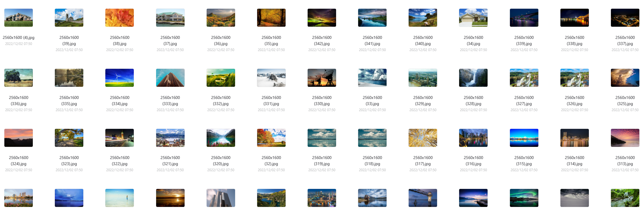The image size is (644, 213).
Task: Click the date under 2560x1600 (4).jpg
Action: click(x=19, y=44)
